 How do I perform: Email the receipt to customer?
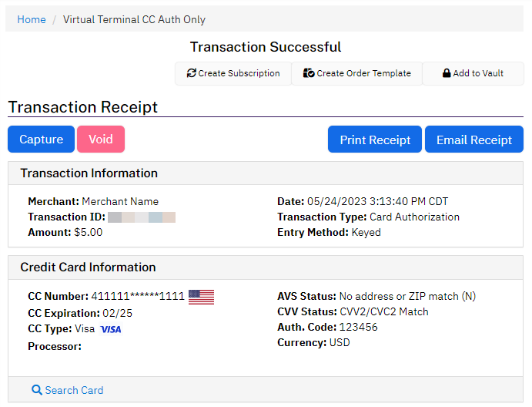[474, 140]
